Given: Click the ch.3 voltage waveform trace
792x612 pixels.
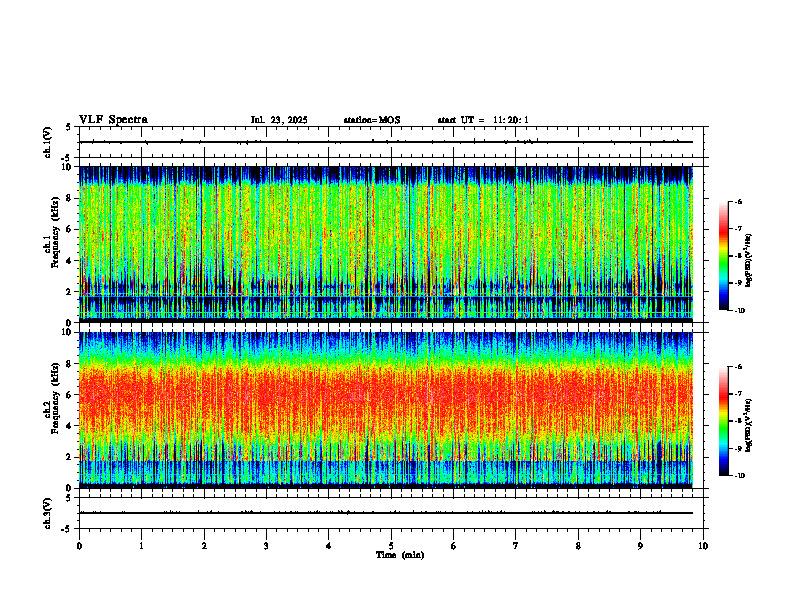Looking at the screenshot, I should point(386,513).
